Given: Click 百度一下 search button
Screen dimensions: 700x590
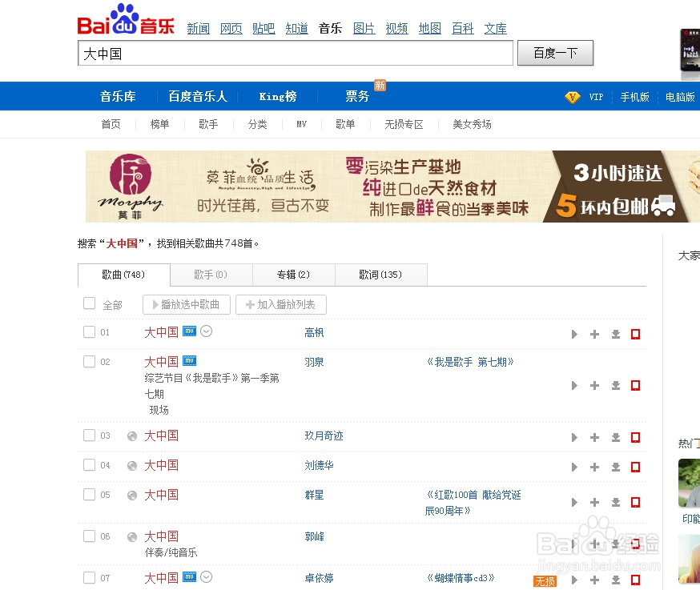Looking at the screenshot, I should [x=555, y=53].
